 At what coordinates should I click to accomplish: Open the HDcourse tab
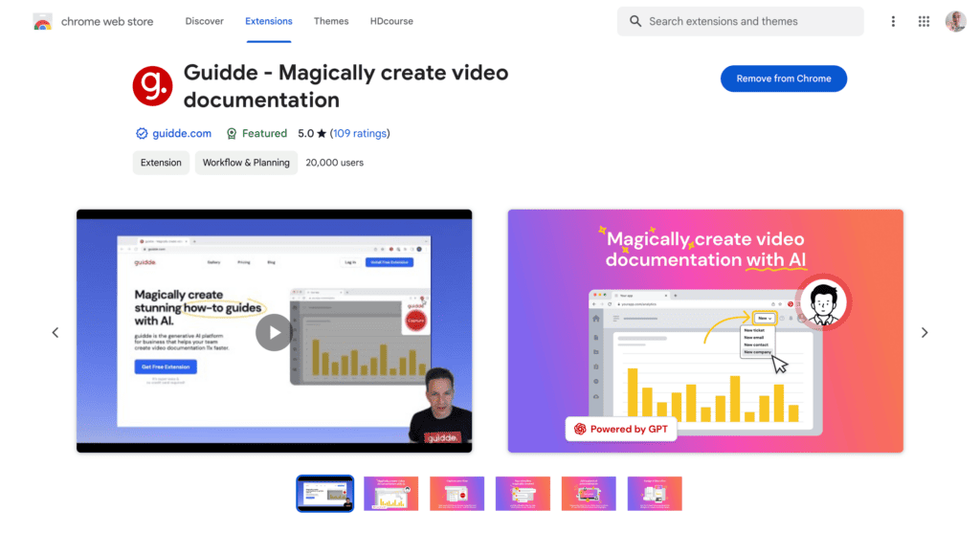(391, 21)
